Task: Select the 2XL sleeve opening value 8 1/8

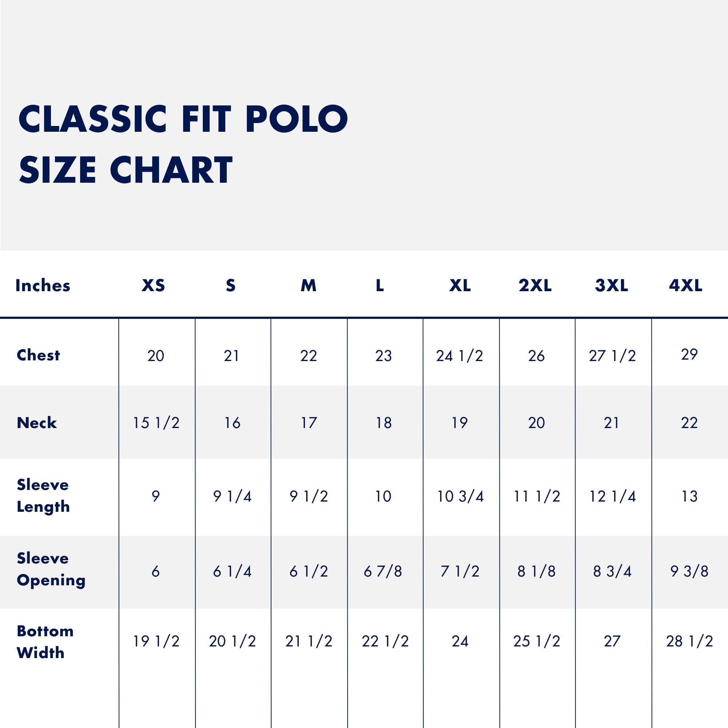Action: 536,571
